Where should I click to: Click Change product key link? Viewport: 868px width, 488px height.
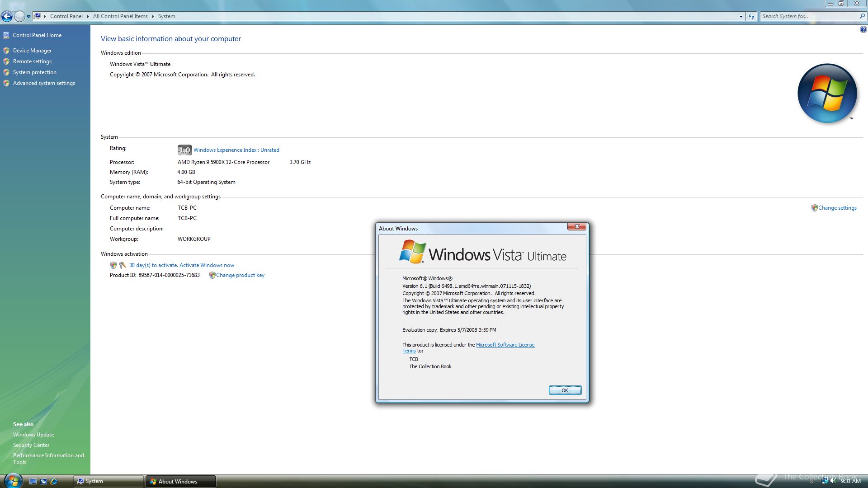tap(240, 275)
